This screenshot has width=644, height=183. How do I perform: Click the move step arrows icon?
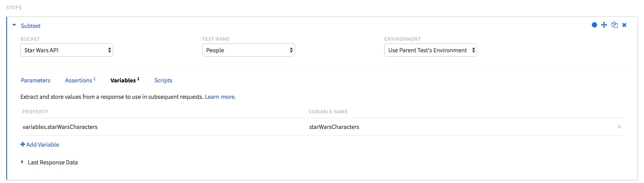604,25
